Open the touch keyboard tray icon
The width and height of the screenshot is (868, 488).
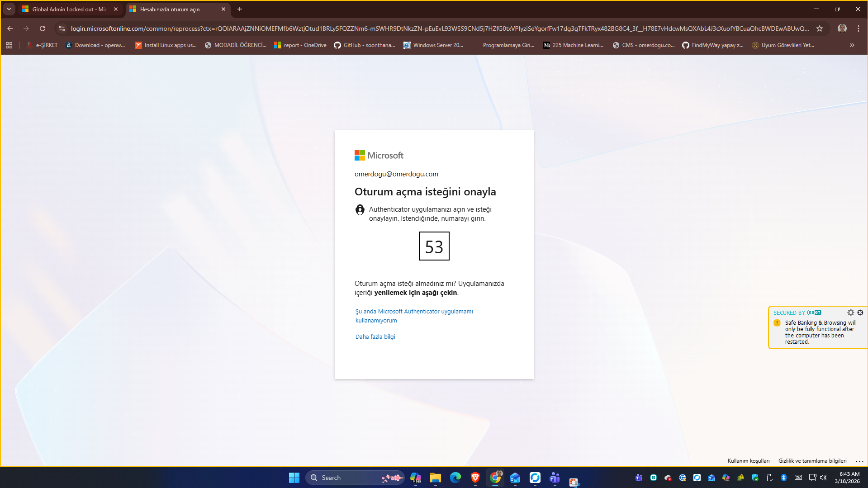point(798,478)
